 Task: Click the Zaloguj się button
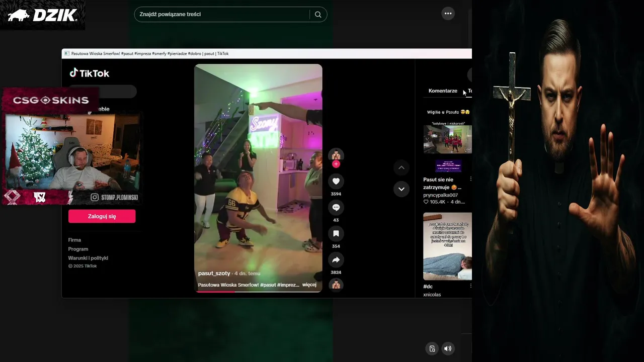[102, 216]
